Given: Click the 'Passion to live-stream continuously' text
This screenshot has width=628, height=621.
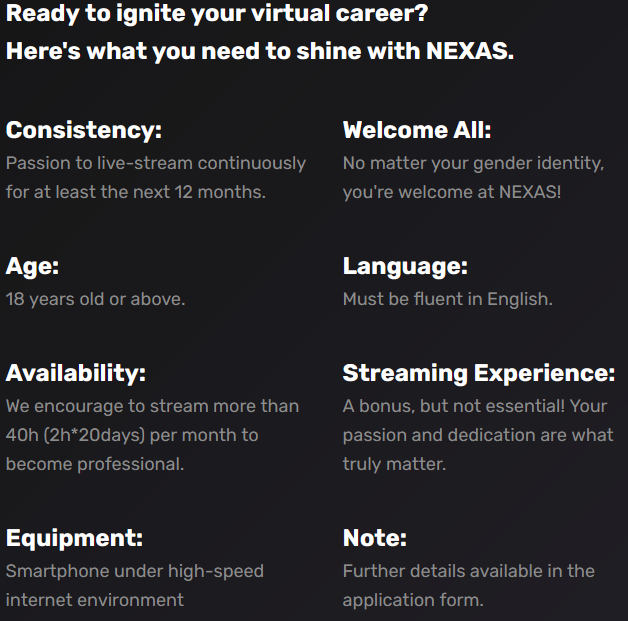Looking at the screenshot, I should pos(156,164).
